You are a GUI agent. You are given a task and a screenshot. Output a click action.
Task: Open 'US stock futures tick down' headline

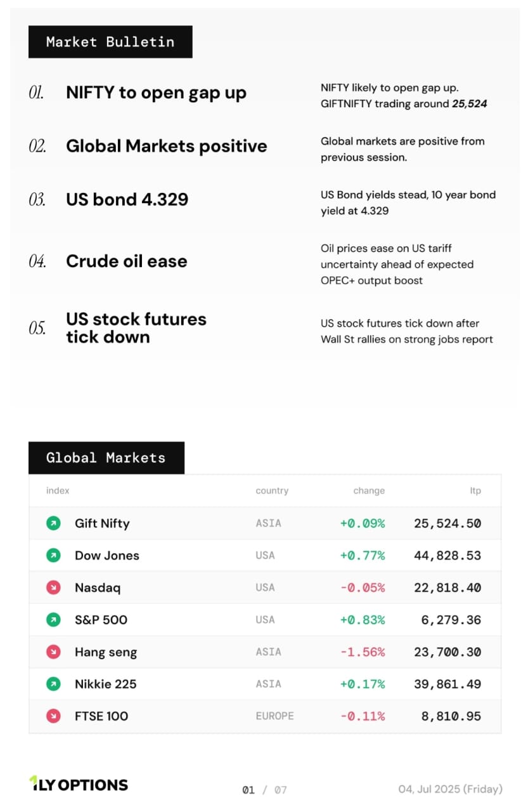[x=136, y=327]
